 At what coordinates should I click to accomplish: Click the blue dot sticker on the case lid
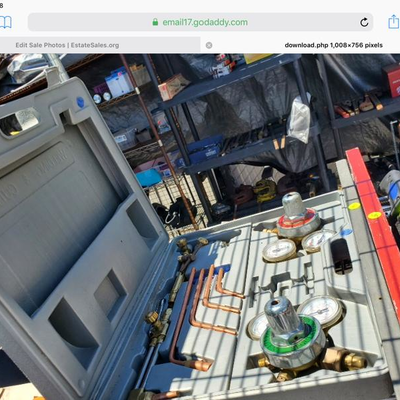click(x=80, y=102)
